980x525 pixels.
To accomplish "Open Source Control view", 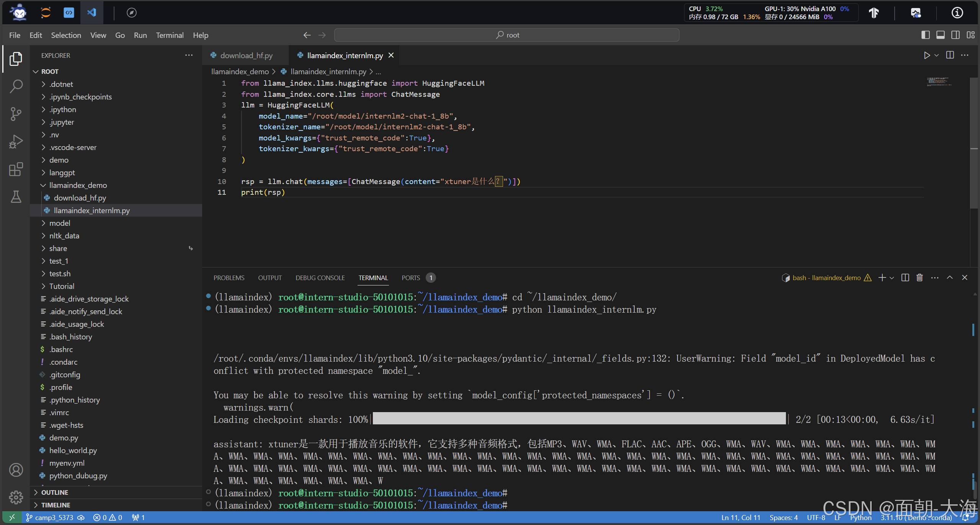I will tap(16, 114).
